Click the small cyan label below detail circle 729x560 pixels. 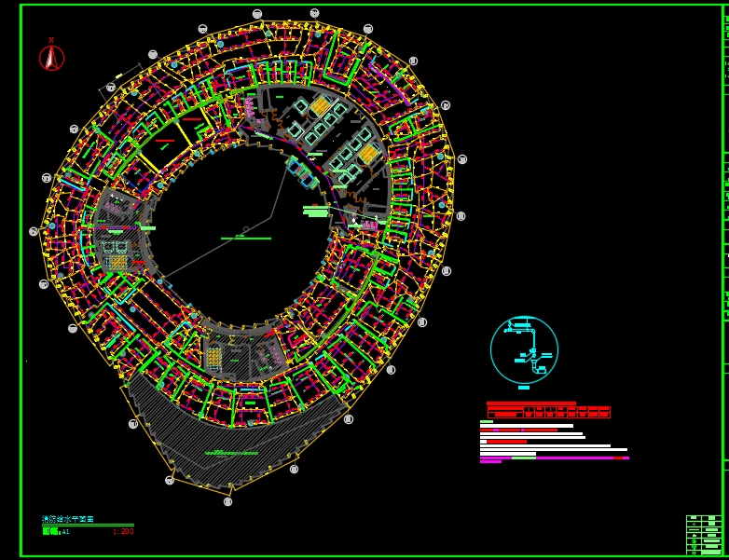coord(524,388)
